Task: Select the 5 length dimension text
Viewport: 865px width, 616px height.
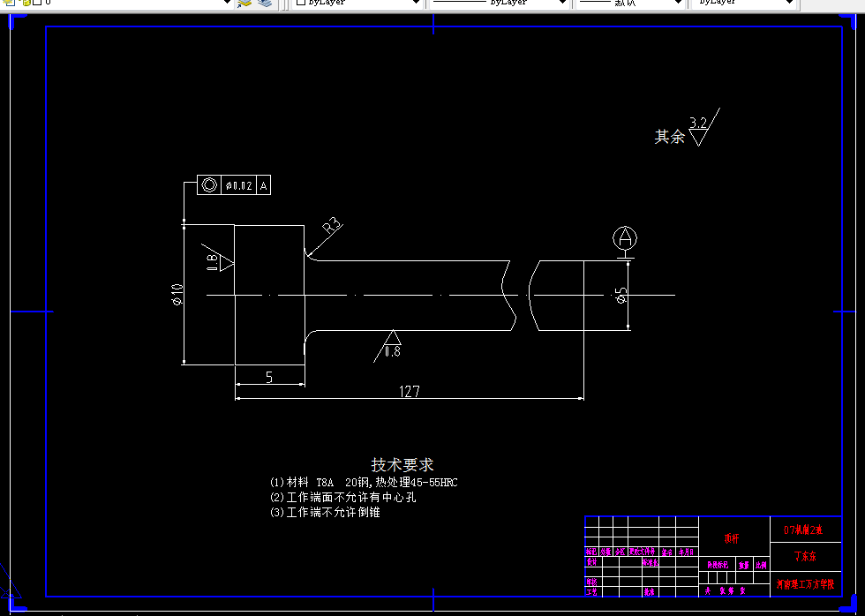Action: 269,377
